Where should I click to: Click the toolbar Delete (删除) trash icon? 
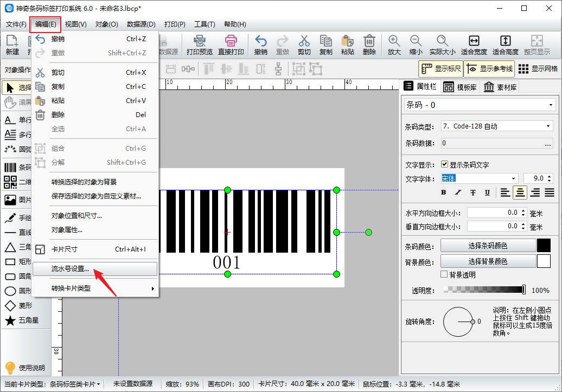(369, 45)
